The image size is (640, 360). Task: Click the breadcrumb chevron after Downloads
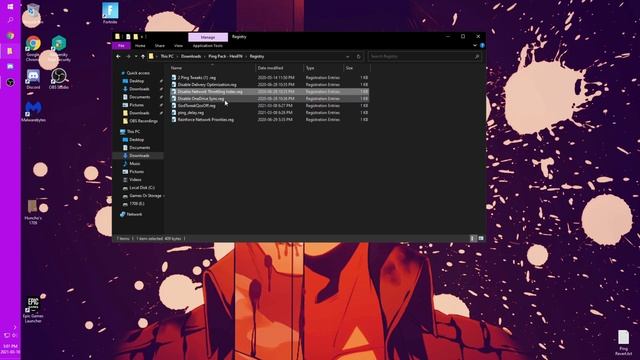click(x=205, y=56)
